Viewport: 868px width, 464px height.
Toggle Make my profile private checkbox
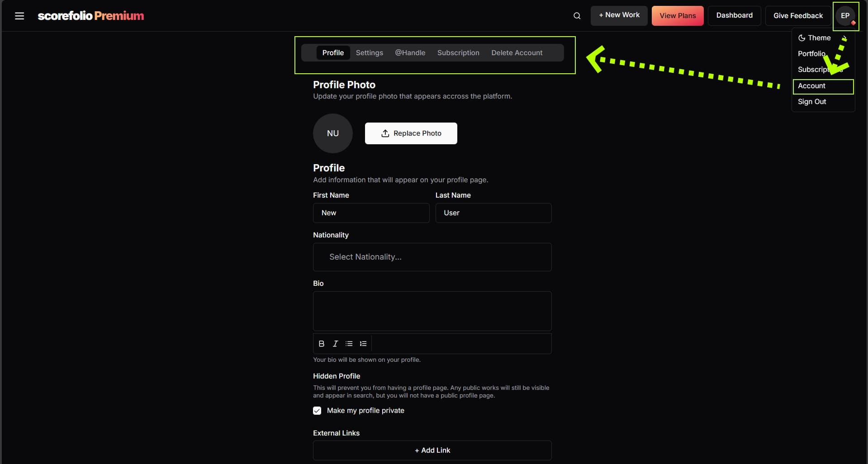pos(317,411)
